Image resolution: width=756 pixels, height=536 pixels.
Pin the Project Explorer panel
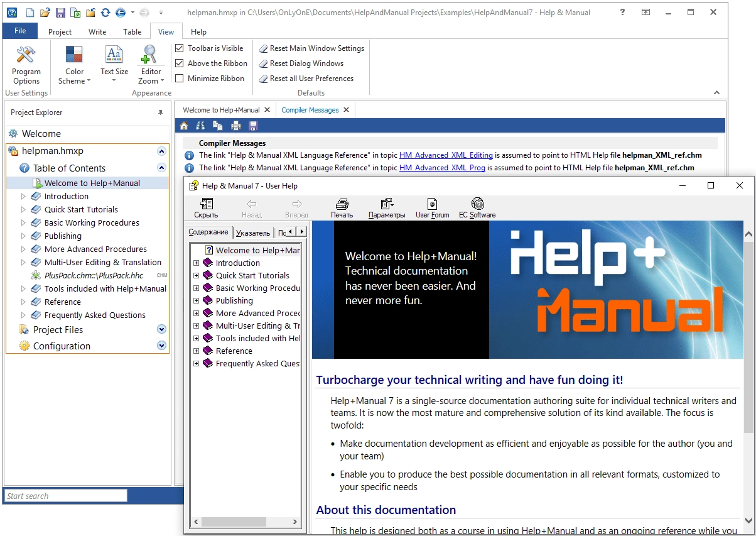160,112
